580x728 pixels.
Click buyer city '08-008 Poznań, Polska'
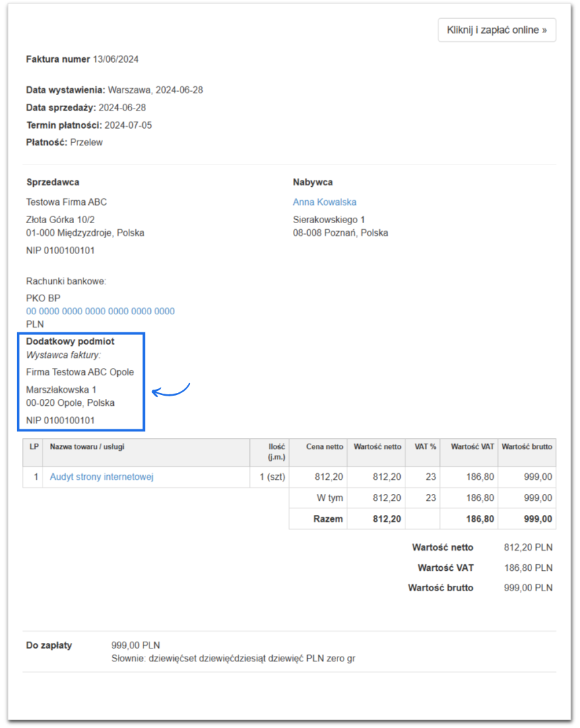coord(340,233)
